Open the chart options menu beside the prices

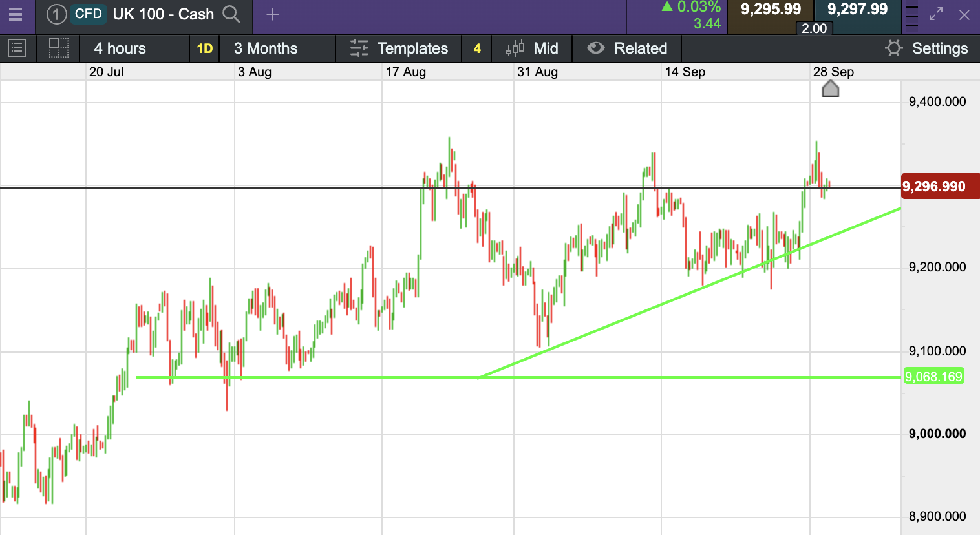tap(912, 17)
